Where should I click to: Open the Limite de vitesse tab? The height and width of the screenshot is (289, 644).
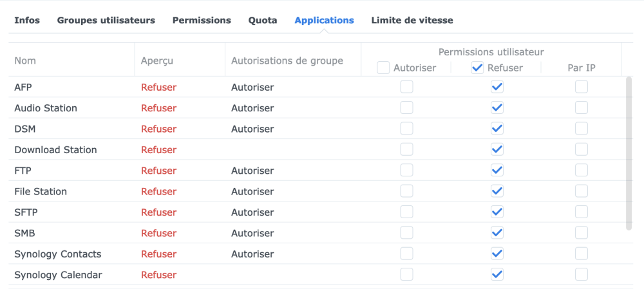[412, 20]
